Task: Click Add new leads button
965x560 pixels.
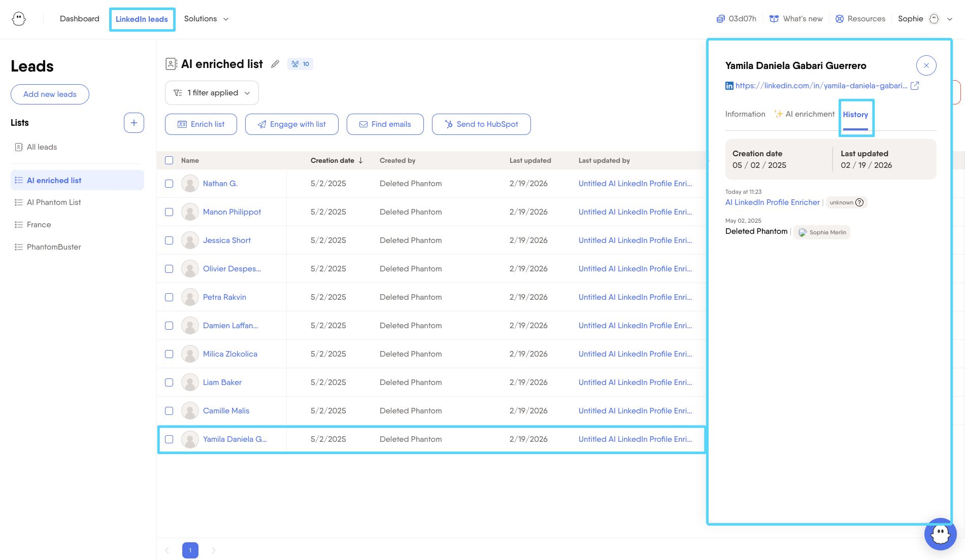Action: click(50, 94)
